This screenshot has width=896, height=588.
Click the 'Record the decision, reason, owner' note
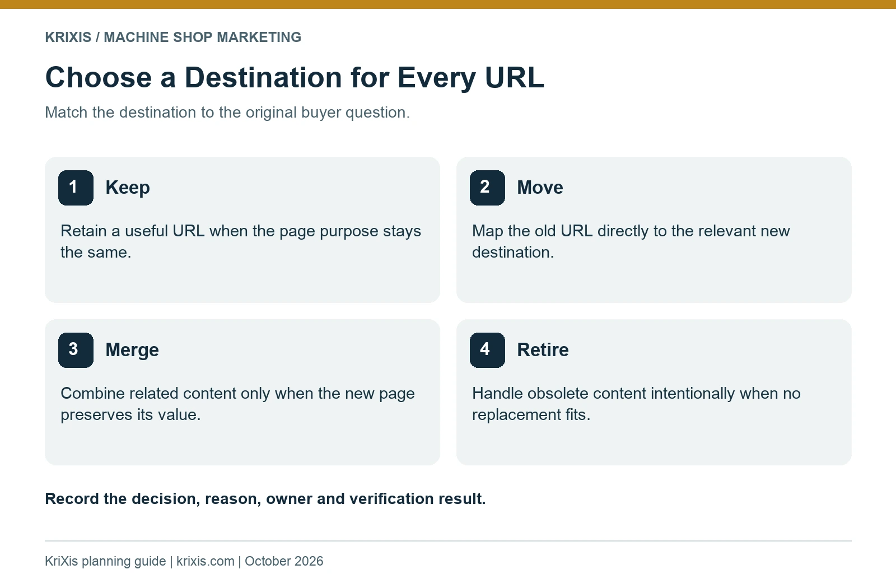[x=265, y=498]
